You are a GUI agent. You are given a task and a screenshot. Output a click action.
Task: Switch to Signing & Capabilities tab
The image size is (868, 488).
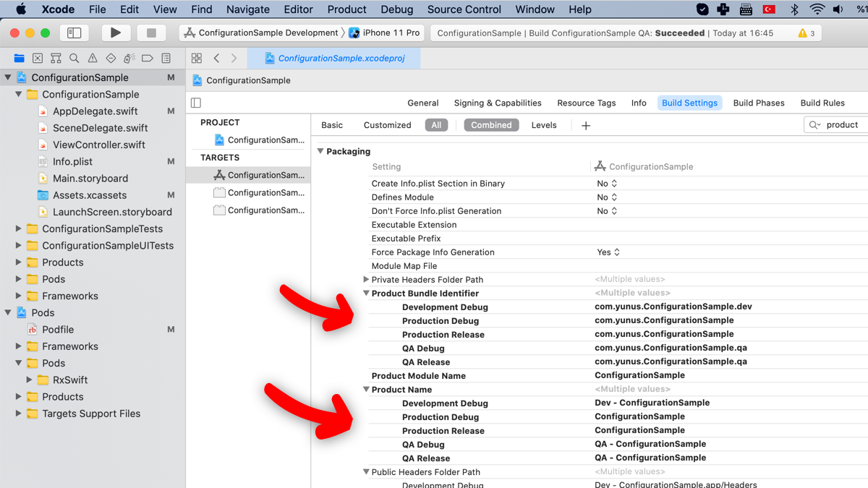click(x=498, y=103)
